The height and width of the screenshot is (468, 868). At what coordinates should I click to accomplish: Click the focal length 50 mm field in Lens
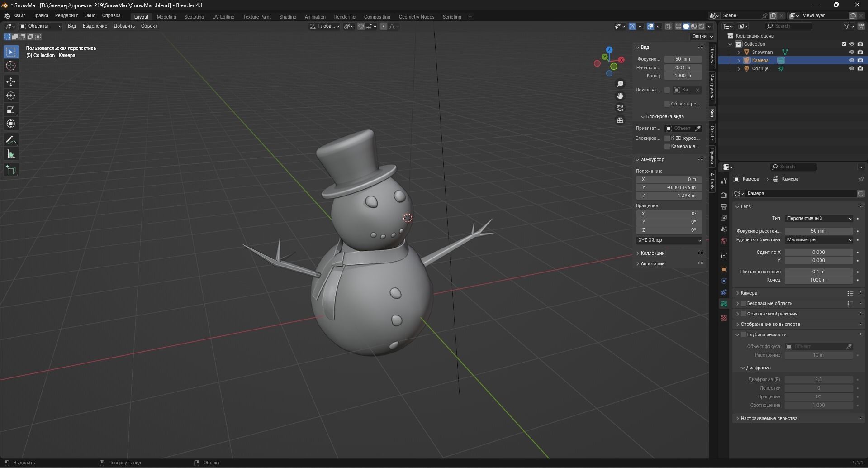[x=819, y=231]
